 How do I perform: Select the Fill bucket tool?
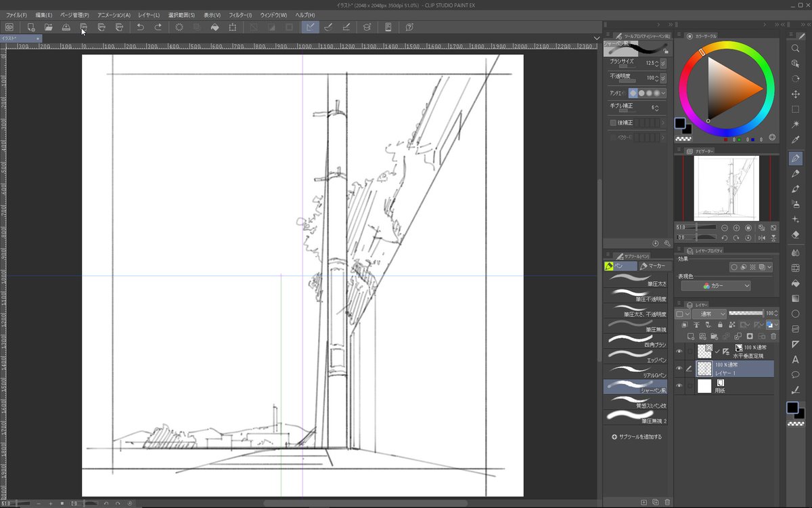click(796, 282)
